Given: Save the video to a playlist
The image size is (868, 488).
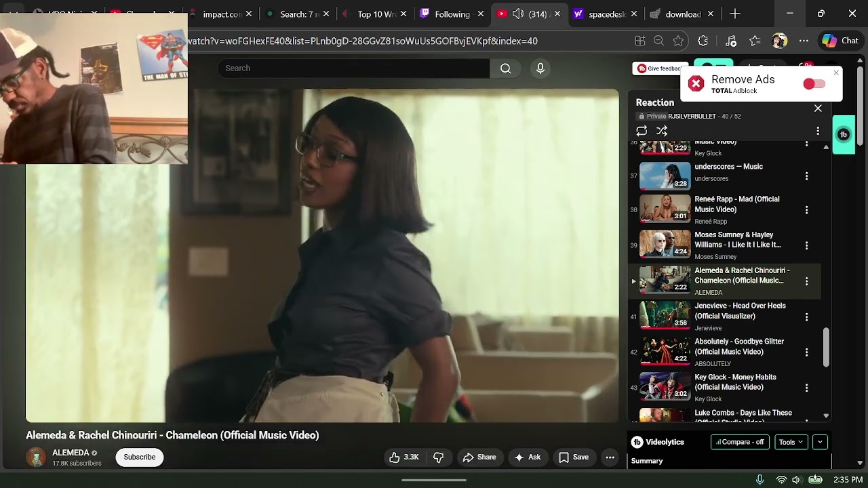Looking at the screenshot, I should coord(574,457).
